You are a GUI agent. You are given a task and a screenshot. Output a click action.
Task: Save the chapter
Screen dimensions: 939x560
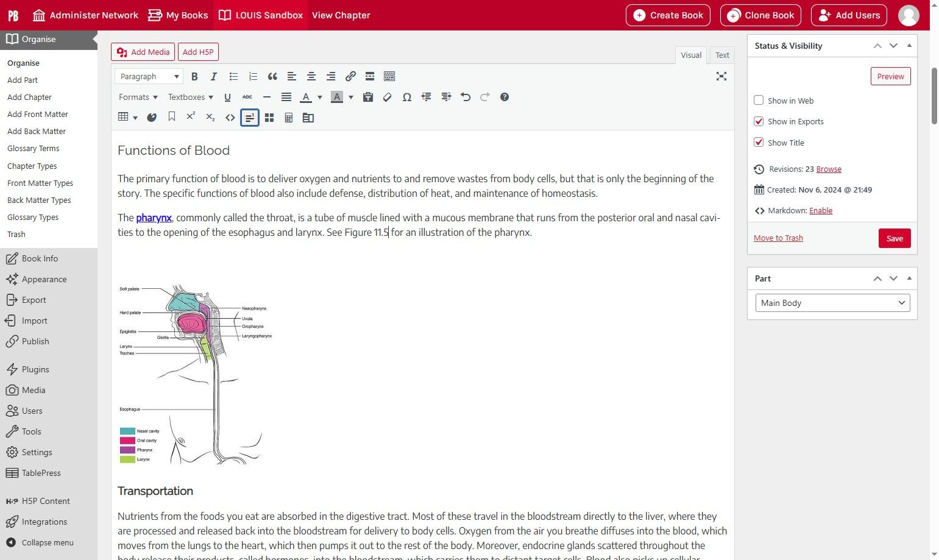click(895, 238)
